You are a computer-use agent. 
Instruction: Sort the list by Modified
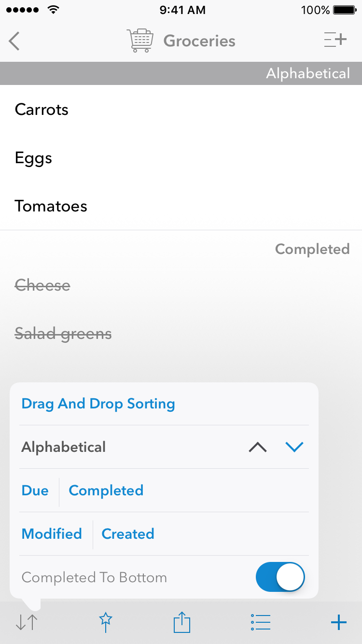[52, 534]
